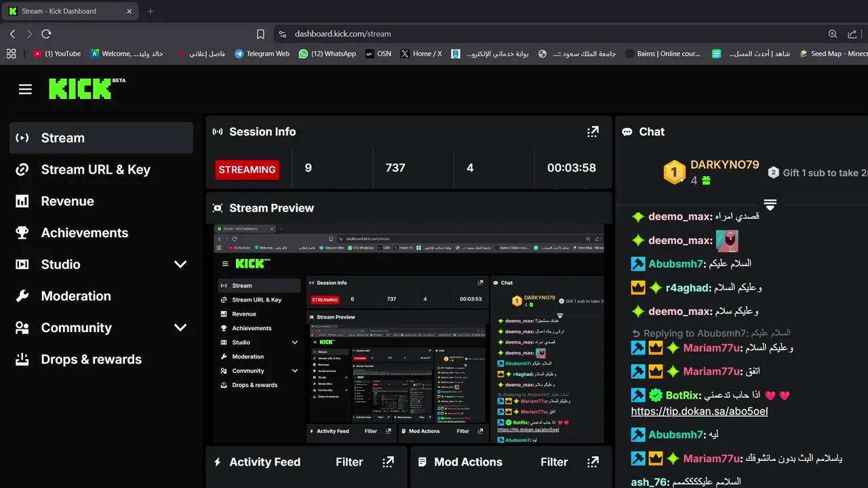Click the BotRix verified badge
The height and width of the screenshot is (488, 868).
655,395
